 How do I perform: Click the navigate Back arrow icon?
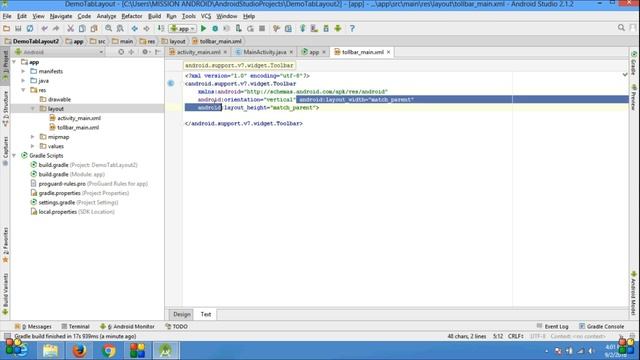[x=134, y=29]
